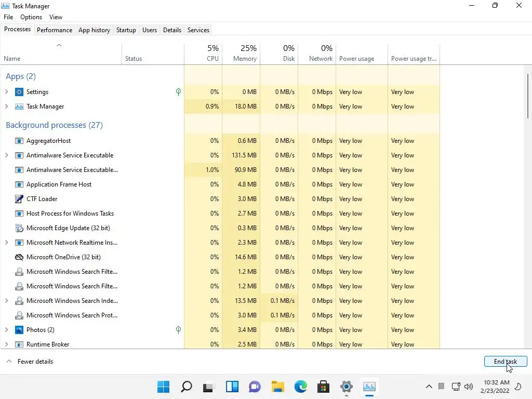Screen dimensions: 532x399
Task: Sort processes by Memory column
Action: [241, 54]
